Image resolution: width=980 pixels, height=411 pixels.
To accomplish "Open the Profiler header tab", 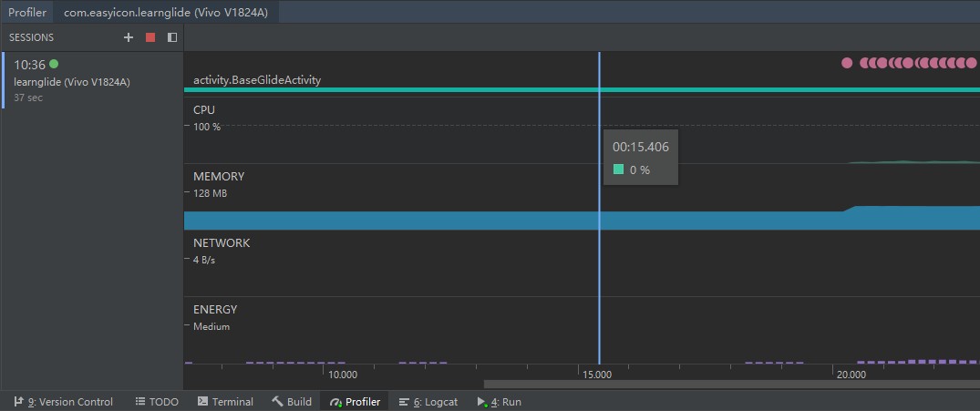I will click(x=26, y=13).
